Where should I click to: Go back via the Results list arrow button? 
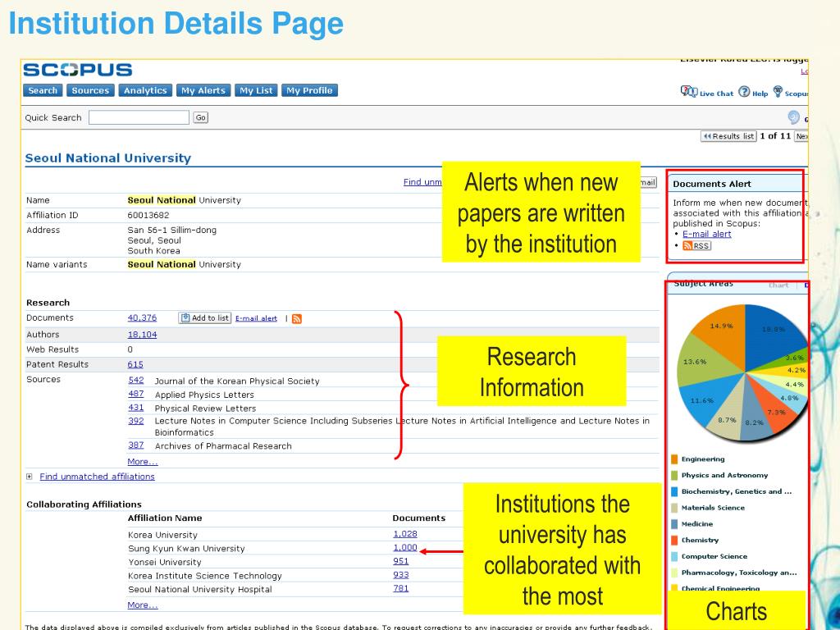pyautogui.click(x=728, y=136)
